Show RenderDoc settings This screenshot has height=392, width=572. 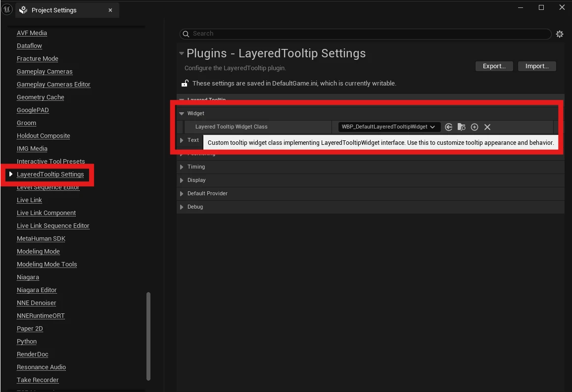33,354
